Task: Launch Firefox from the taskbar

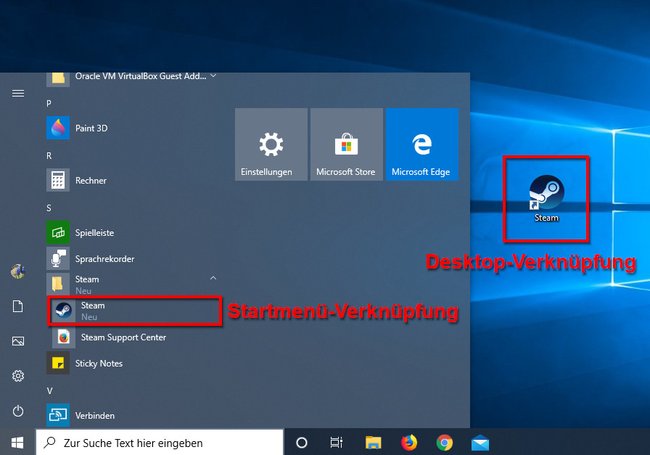Action: click(409, 443)
